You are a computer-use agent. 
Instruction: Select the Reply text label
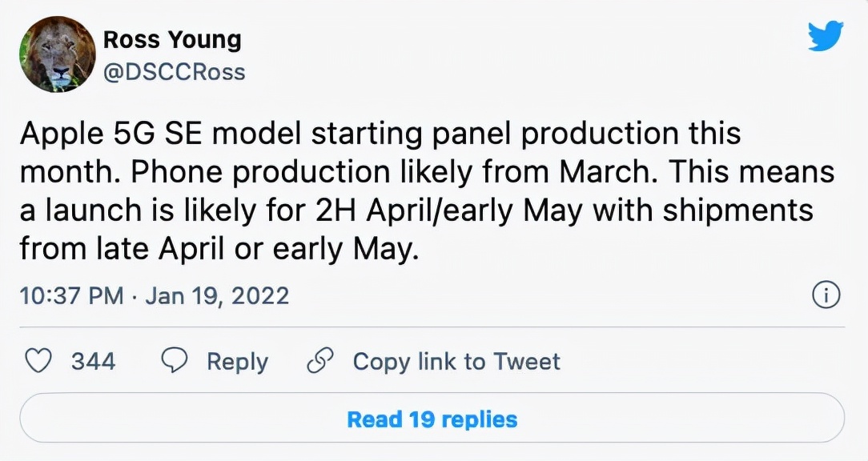[238, 362]
